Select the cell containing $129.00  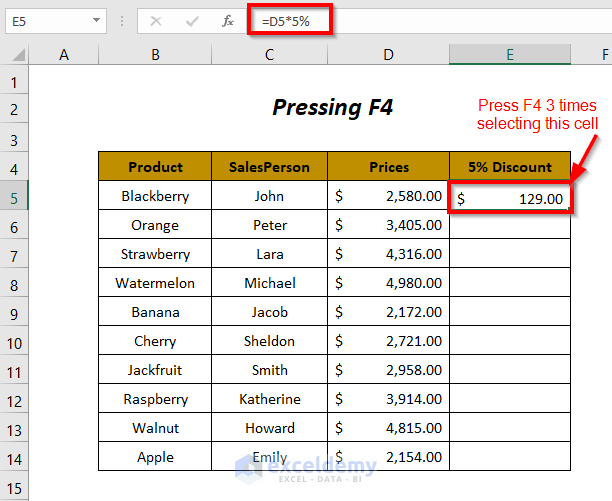[x=509, y=198]
